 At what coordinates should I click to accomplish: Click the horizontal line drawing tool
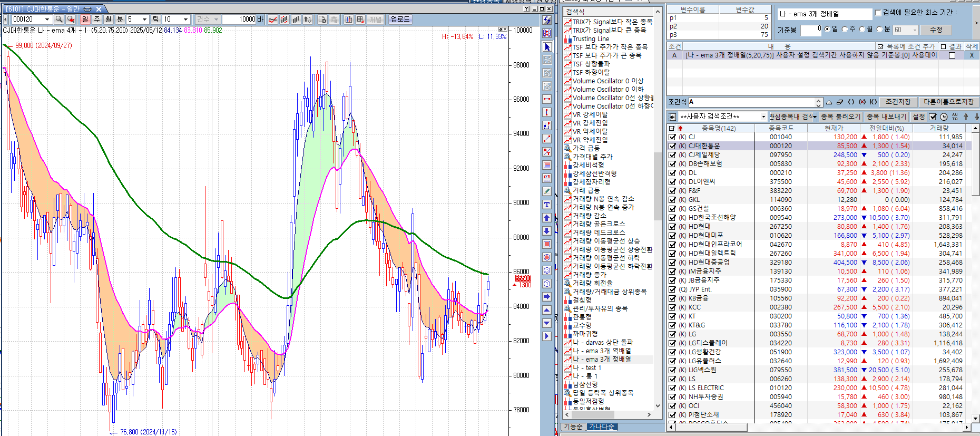[547, 99]
